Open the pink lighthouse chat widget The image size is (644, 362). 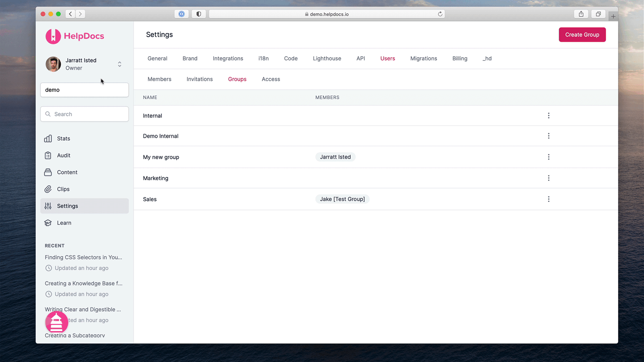(57, 322)
